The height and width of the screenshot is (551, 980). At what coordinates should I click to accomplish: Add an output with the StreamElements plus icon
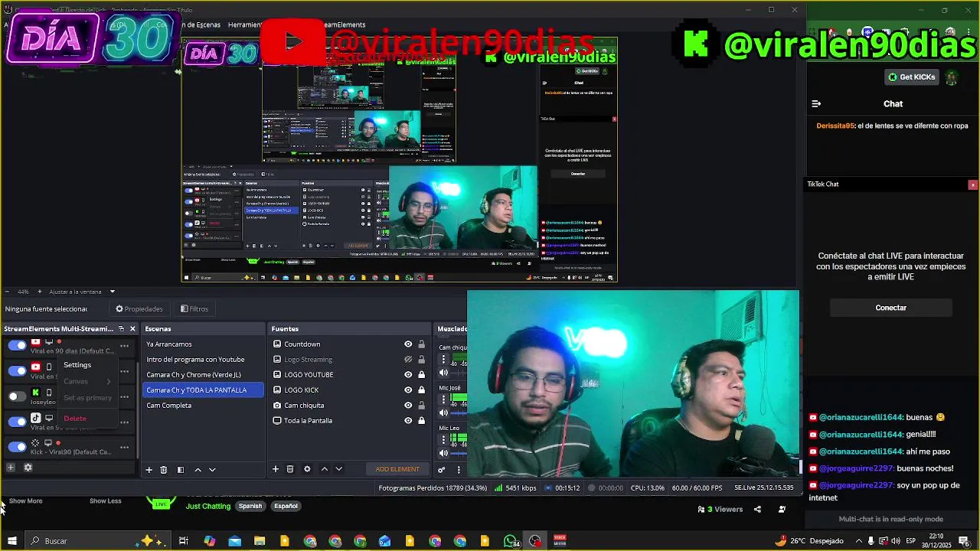click(x=11, y=468)
